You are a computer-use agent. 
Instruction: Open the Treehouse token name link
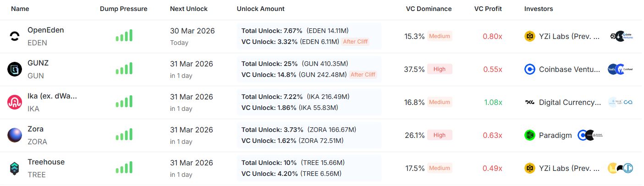coord(46,162)
